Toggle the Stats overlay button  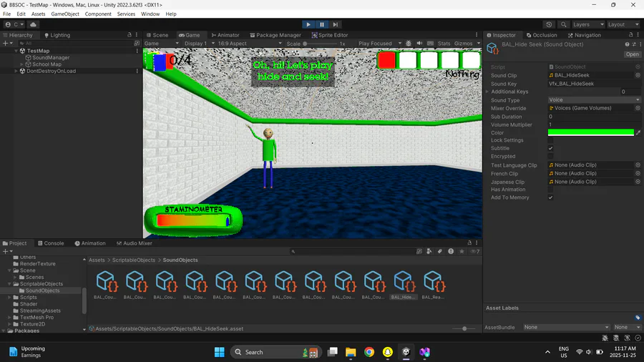point(444,44)
